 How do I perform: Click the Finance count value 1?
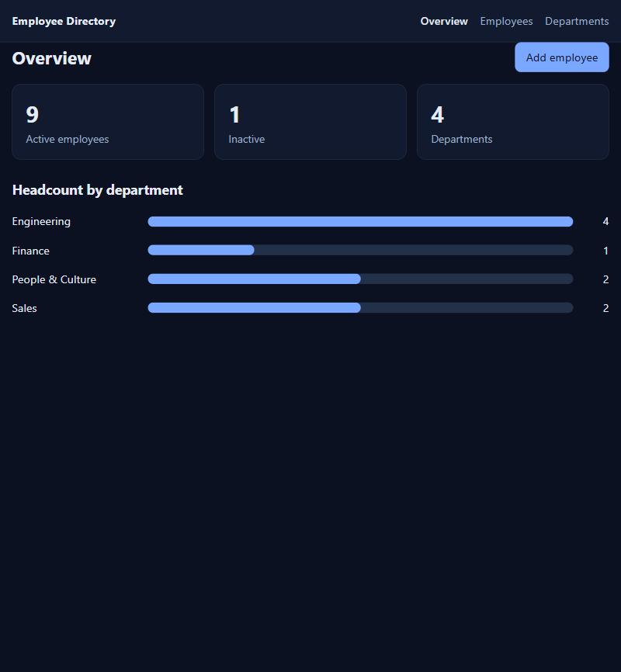pos(605,251)
